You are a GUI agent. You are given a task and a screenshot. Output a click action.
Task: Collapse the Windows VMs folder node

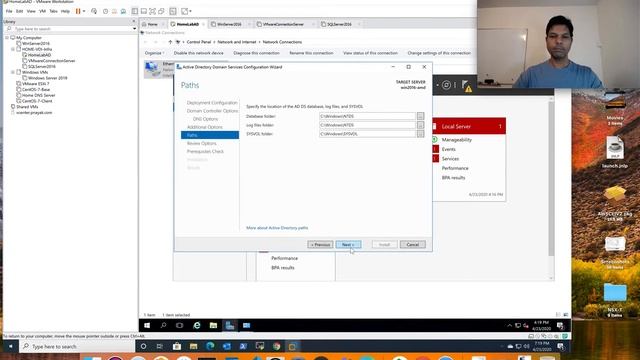(x=13, y=72)
